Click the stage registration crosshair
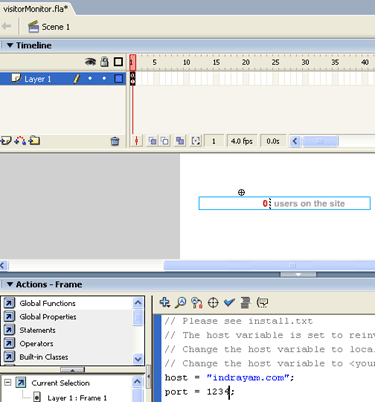 pos(241,192)
